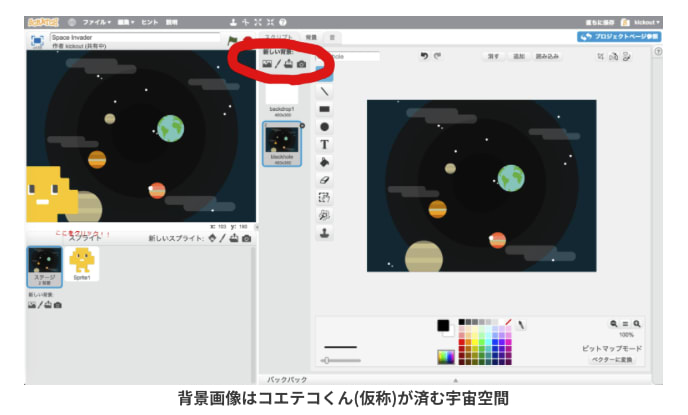688x415 pixels.
Task: Paint a new backdrop in backdrops tab
Action: tap(278, 64)
